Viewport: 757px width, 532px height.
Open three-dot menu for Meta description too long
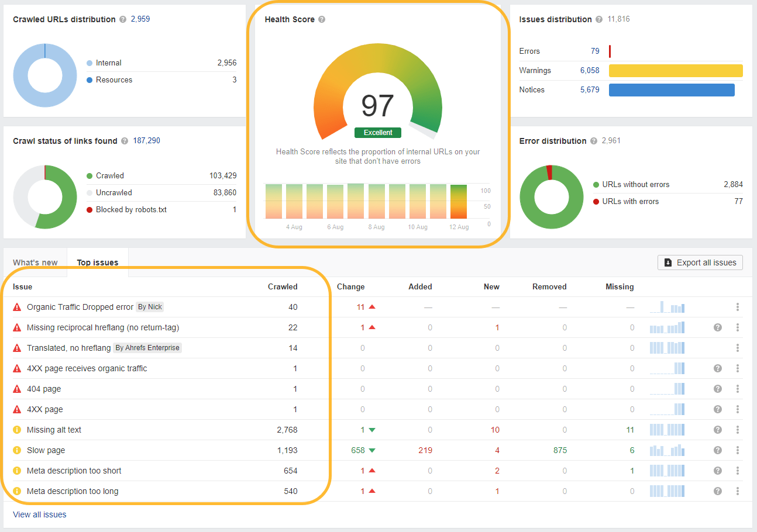738,491
